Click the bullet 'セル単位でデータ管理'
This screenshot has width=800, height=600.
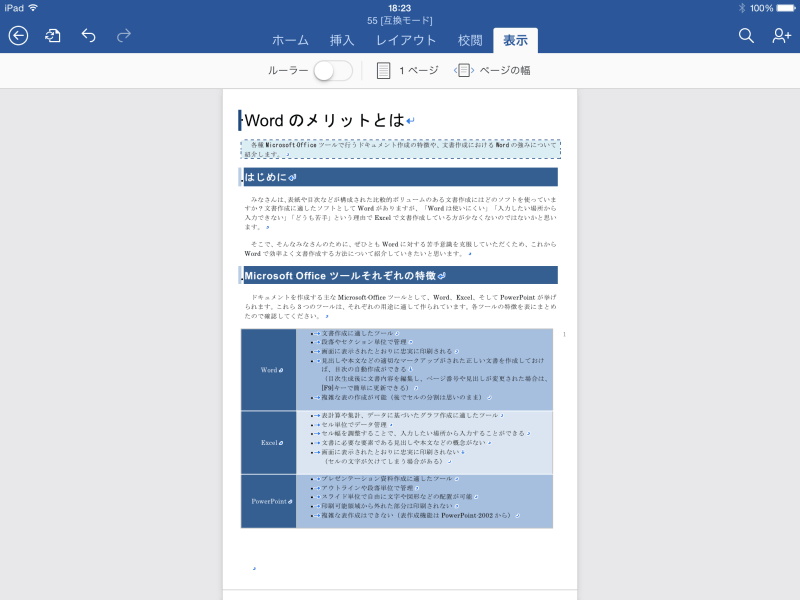point(354,424)
